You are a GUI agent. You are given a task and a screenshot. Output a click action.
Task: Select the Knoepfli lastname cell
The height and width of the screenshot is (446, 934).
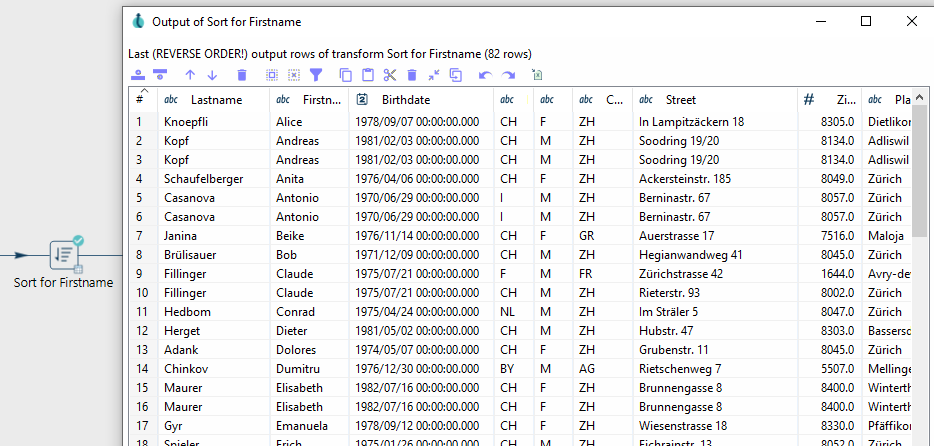(x=214, y=122)
